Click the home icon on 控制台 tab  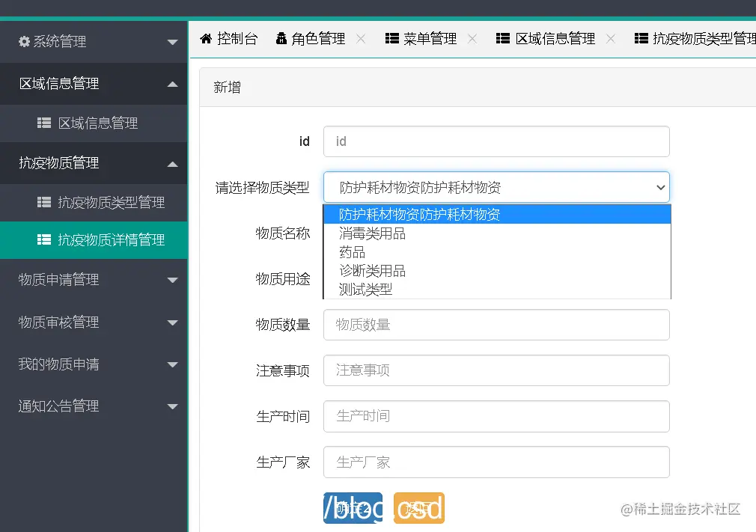point(206,39)
